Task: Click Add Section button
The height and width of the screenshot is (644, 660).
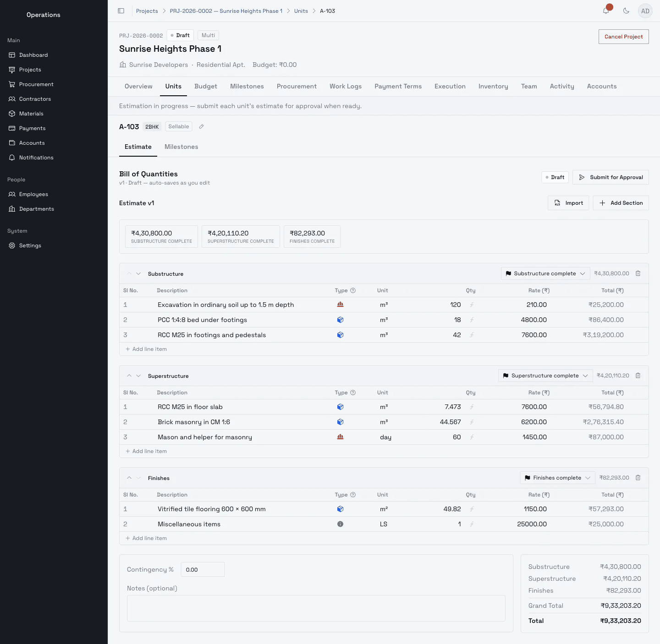Action: 621,203
